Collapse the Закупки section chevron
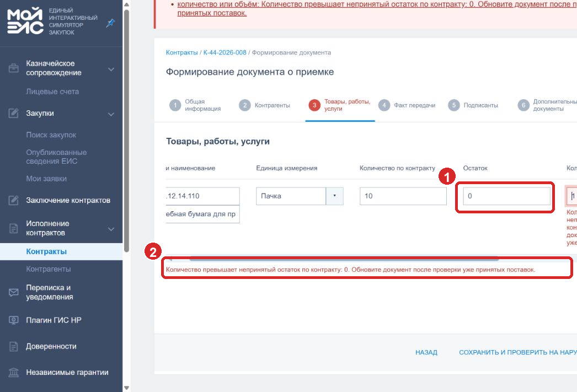The image size is (577, 392). (x=111, y=114)
